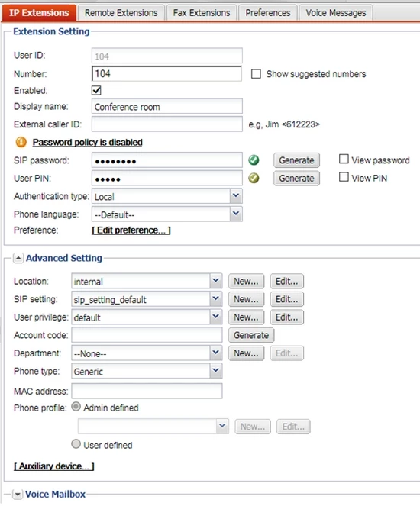Open the Edit preference link
The image size is (420, 506).
point(131,230)
